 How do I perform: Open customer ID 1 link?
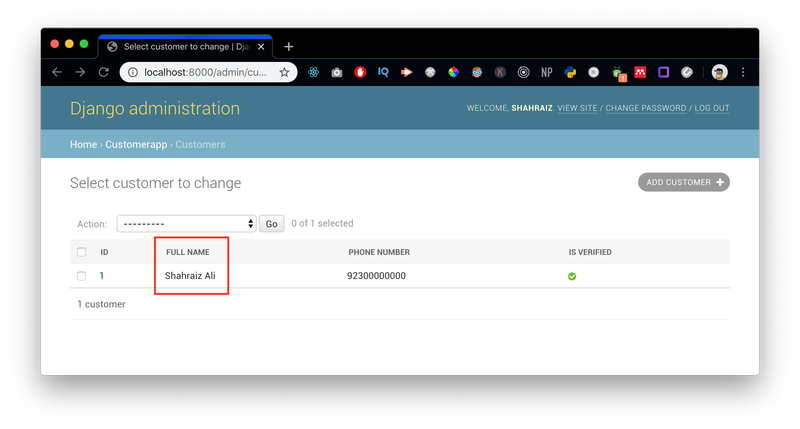point(102,276)
